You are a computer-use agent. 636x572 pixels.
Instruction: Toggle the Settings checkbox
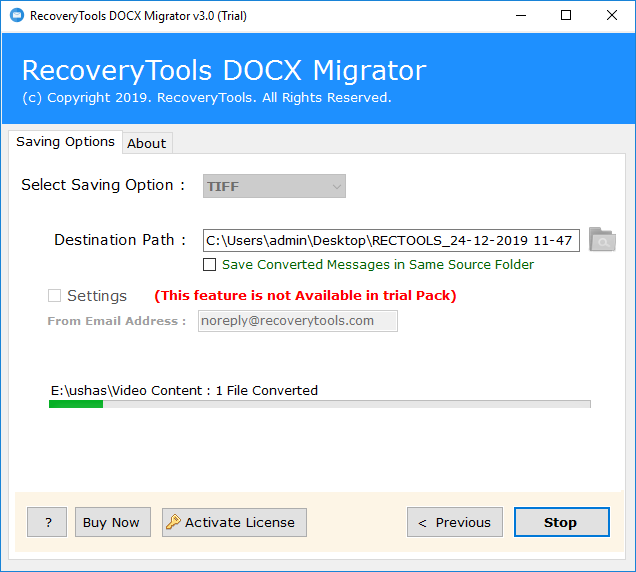[x=54, y=295]
